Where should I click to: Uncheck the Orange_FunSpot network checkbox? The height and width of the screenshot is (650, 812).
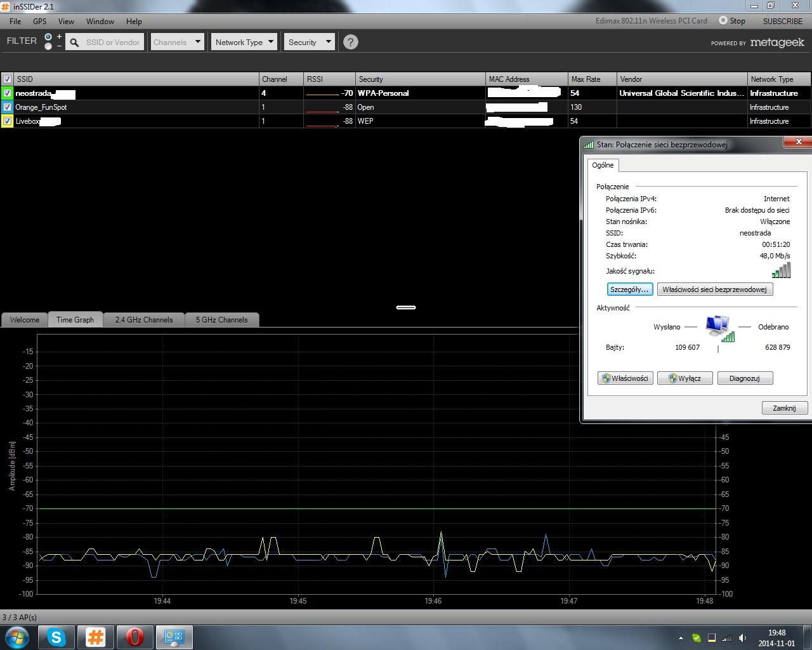[x=7, y=107]
